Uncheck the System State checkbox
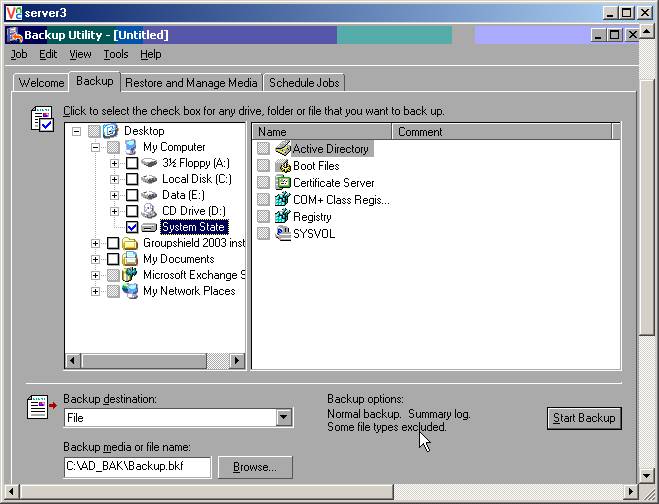The height and width of the screenshot is (504, 659). pos(132,227)
